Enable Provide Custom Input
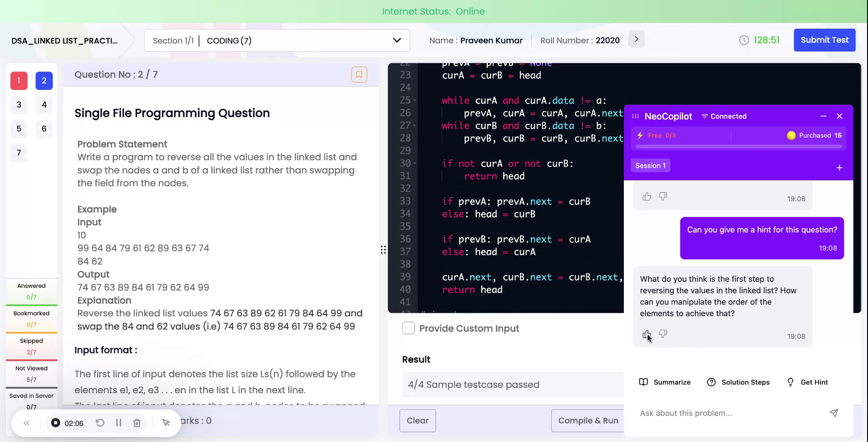This screenshot has width=868, height=442. click(x=408, y=328)
